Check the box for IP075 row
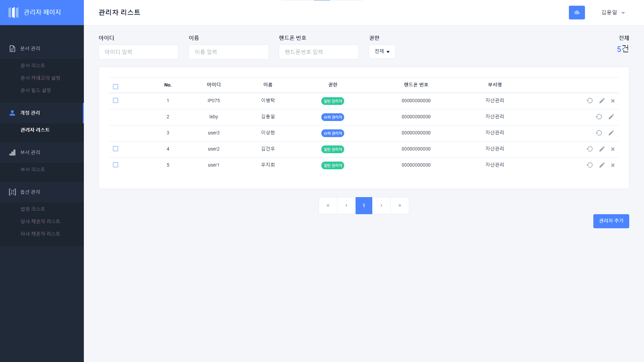The height and width of the screenshot is (362, 644). pos(116,101)
